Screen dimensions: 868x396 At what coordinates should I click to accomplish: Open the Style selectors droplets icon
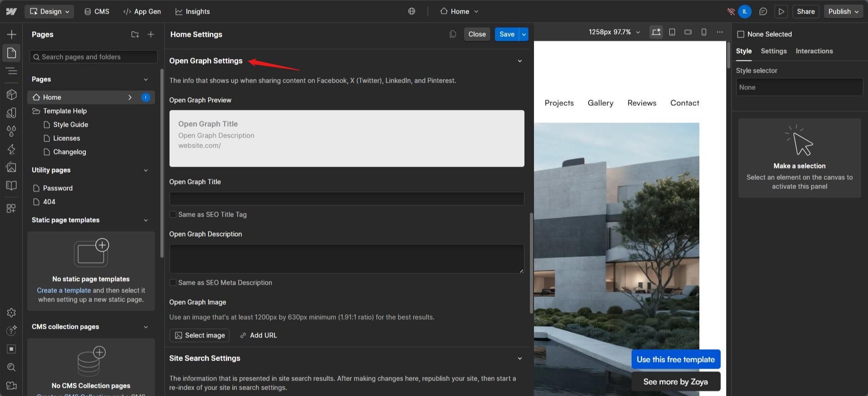pyautogui.click(x=11, y=131)
